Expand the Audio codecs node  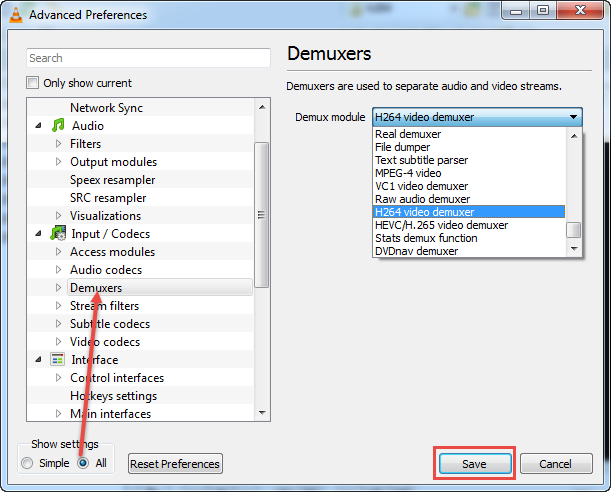(x=58, y=270)
